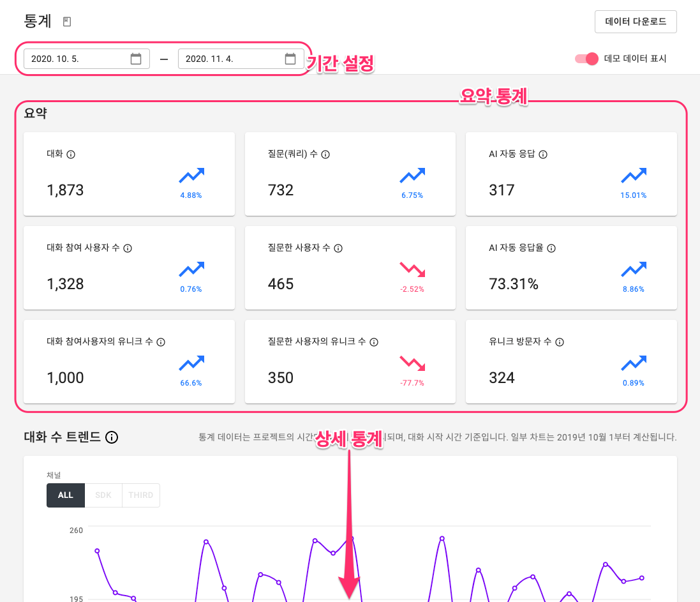The image size is (700, 602).
Task: Click the 15.01% change percentage
Action: (x=634, y=195)
